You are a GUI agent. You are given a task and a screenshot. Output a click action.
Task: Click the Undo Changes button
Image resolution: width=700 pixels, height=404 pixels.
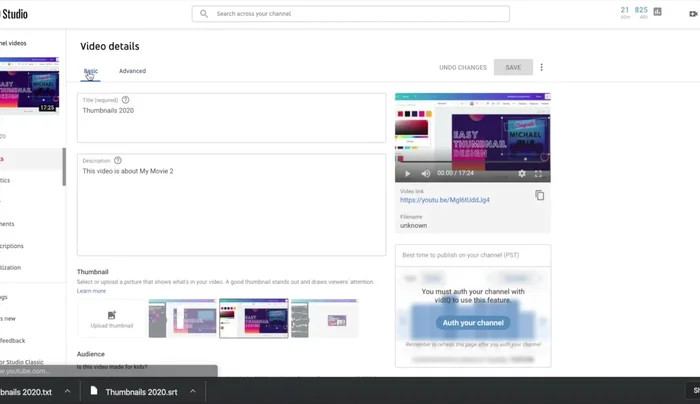[x=463, y=67]
